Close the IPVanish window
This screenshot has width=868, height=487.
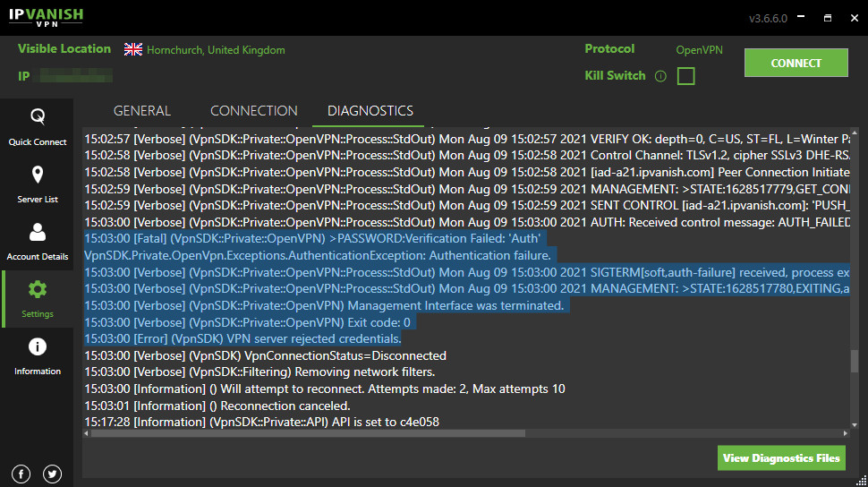[855, 18]
